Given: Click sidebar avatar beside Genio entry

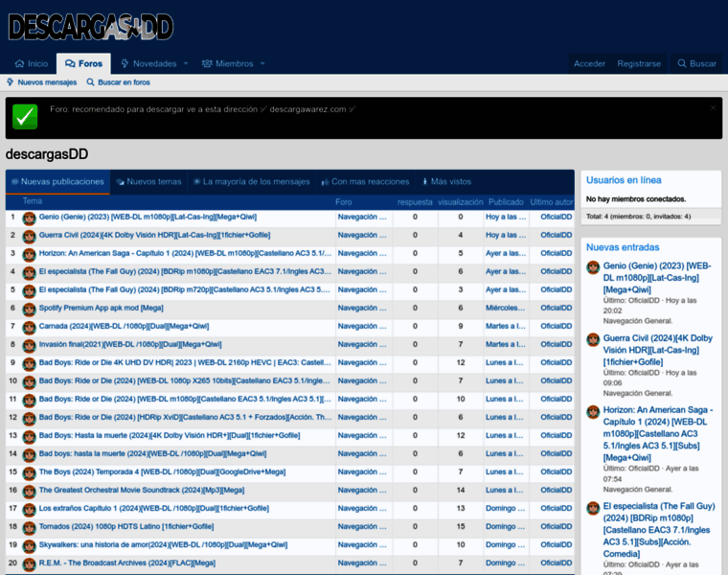Looking at the screenshot, I should [x=593, y=267].
